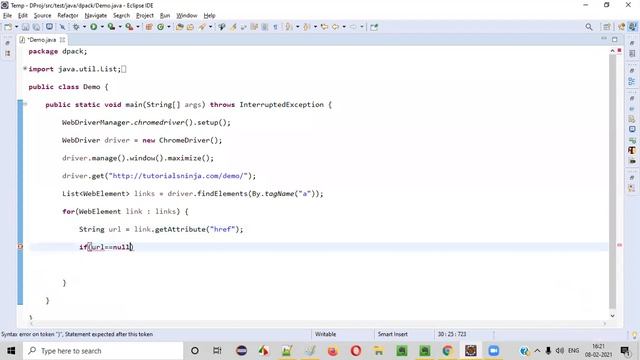Expand the Debug dropdown arrow
The image size is (640, 360).
point(84,27)
